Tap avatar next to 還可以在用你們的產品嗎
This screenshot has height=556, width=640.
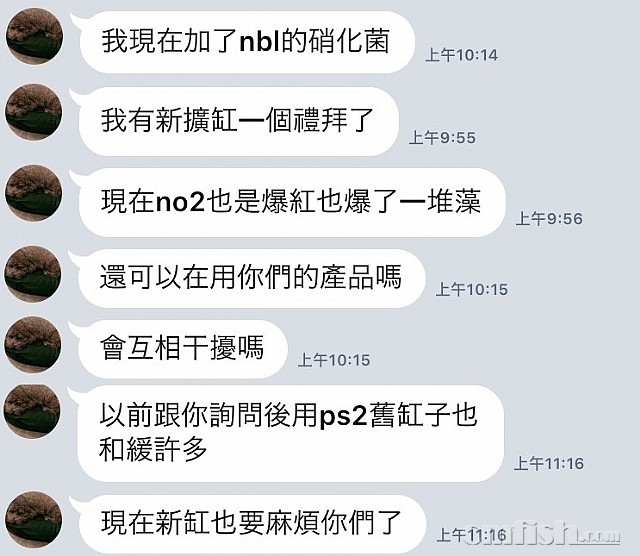coord(33,274)
